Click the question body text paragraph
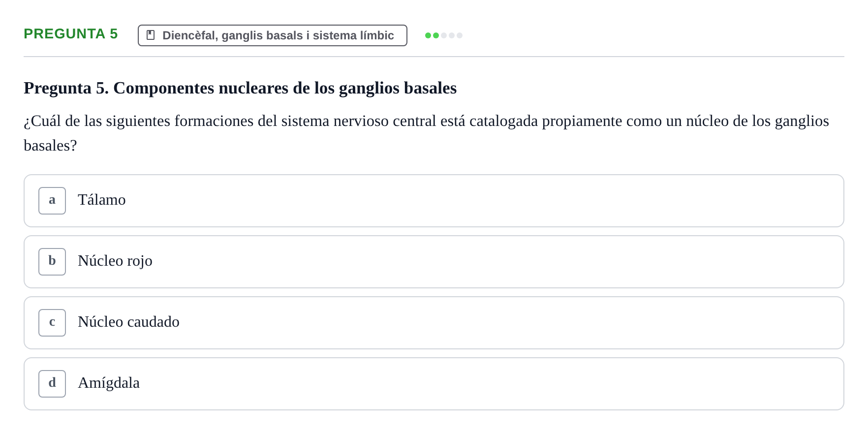The width and height of the screenshot is (868, 434). coord(426,133)
